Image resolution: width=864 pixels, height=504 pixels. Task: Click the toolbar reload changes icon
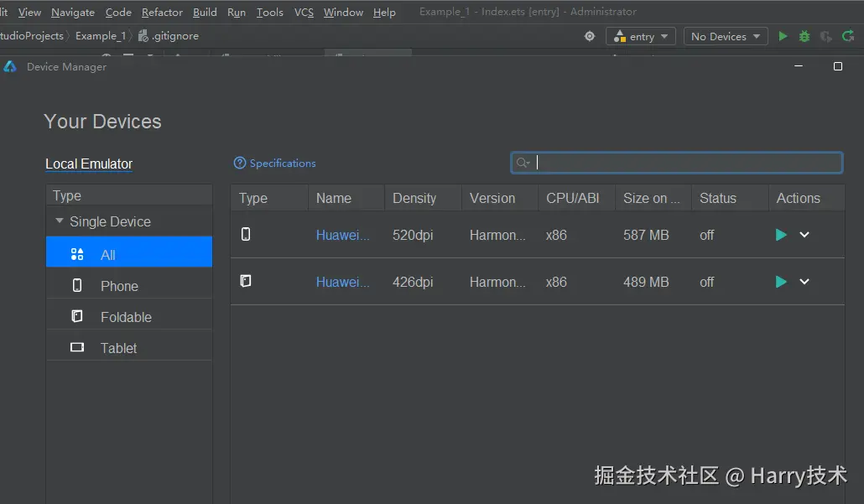pos(848,36)
